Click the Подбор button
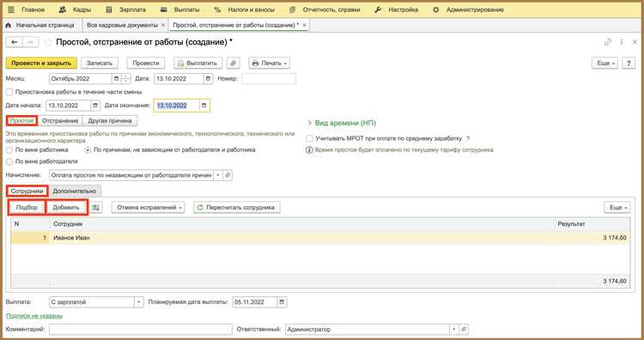Screen dimensions: 644x340 click(27, 208)
